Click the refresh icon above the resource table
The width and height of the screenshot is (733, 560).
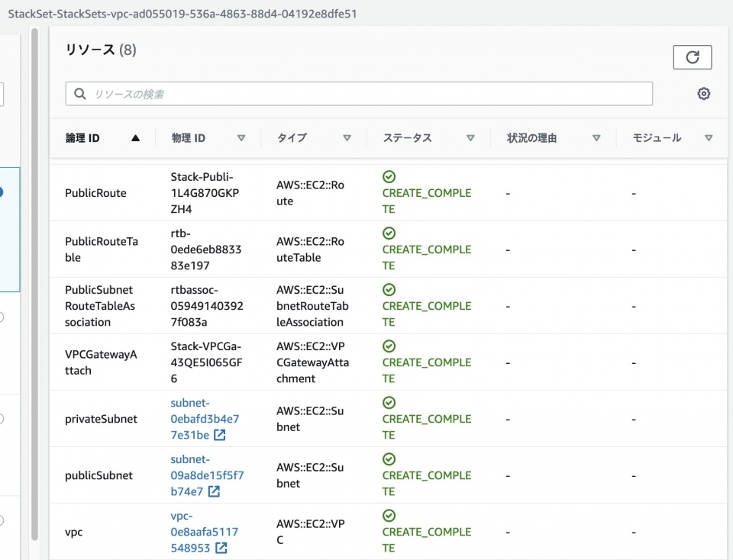693,56
